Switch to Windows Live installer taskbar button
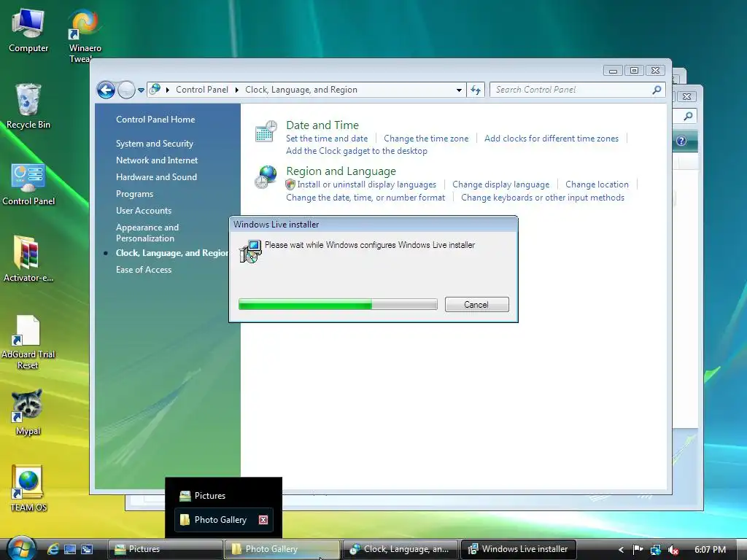The width and height of the screenshot is (747, 560). [519, 549]
